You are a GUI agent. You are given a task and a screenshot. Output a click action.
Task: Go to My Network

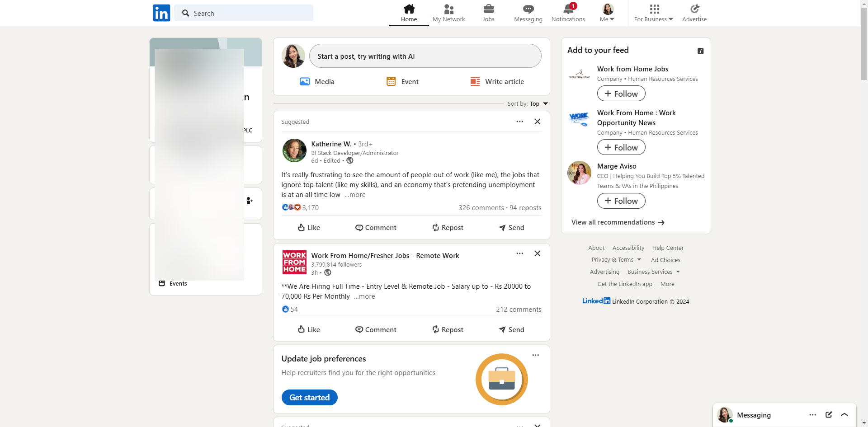(x=448, y=13)
